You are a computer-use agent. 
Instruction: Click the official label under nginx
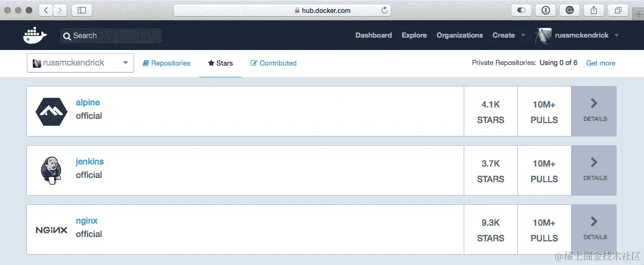point(89,234)
